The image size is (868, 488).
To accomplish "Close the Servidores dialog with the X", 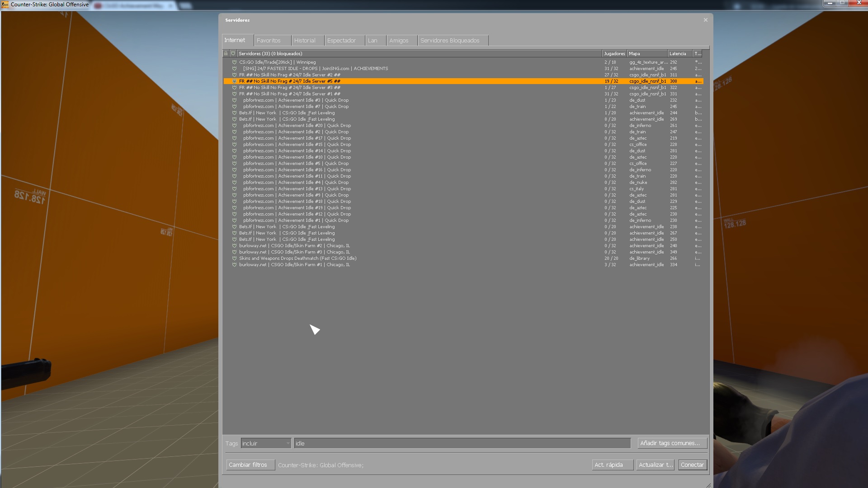I will click(705, 20).
